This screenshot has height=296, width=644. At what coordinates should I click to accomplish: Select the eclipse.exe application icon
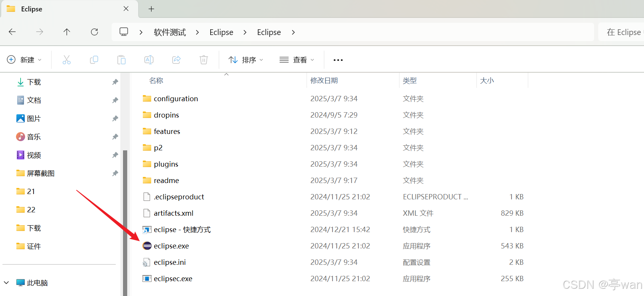coord(147,246)
